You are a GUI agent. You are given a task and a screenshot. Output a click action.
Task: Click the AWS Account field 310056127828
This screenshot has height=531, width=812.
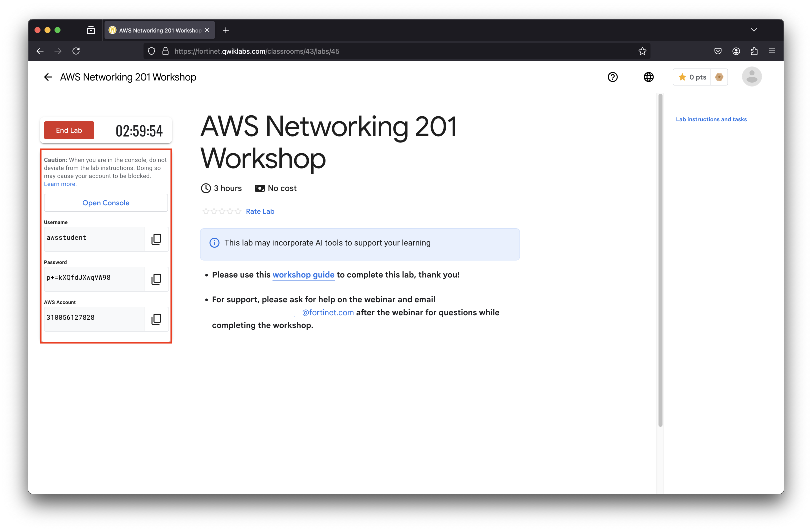(x=94, y=319)
